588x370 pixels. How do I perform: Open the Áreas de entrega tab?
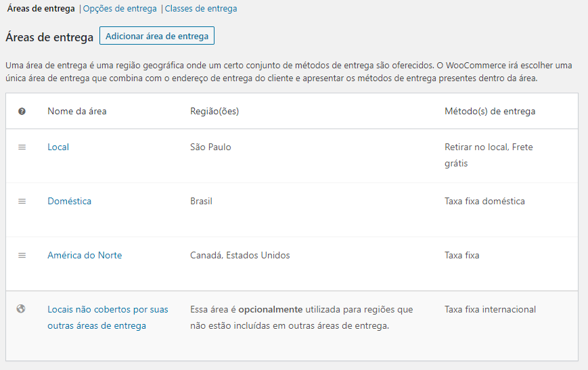[x=41, y=9]
